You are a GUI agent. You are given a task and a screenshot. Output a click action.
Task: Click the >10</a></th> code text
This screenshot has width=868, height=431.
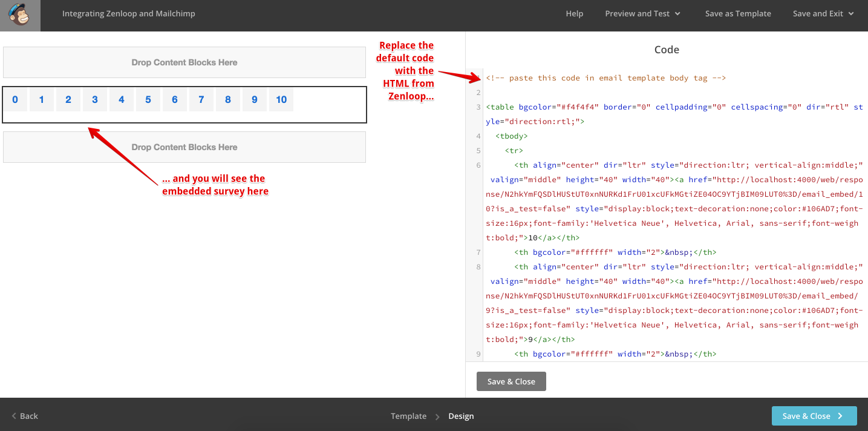click(x=552, y=238)
